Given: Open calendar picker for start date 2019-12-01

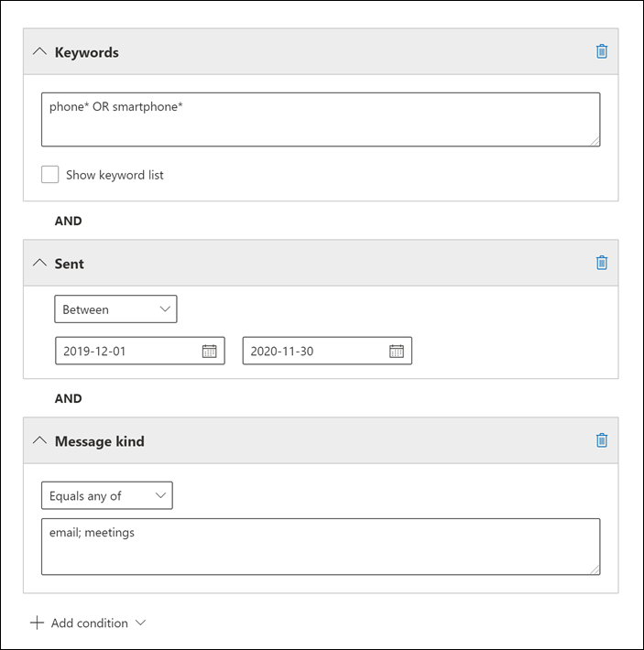Looking at the screenshot, I should click(x=209, y=351).
